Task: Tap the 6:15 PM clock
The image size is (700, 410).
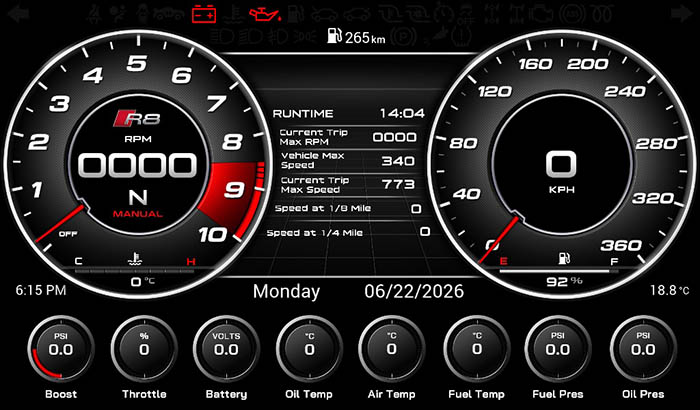Action: [41, 290]
